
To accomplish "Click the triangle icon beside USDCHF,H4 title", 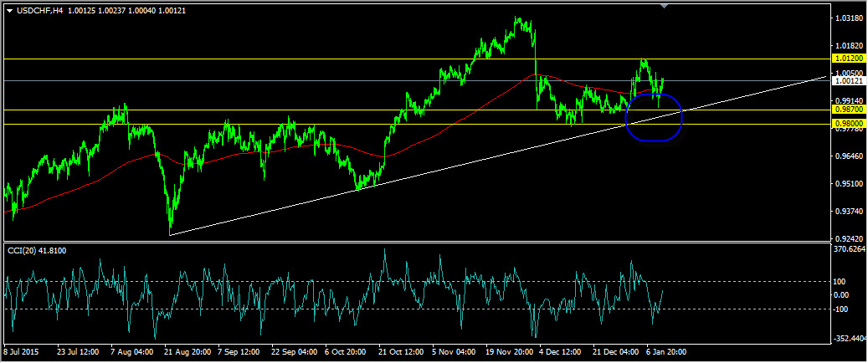I will [x=9, y=11].
